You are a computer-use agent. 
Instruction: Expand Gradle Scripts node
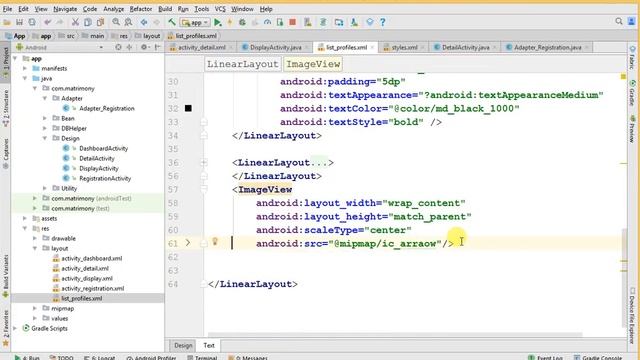click(x=15, y=328)
